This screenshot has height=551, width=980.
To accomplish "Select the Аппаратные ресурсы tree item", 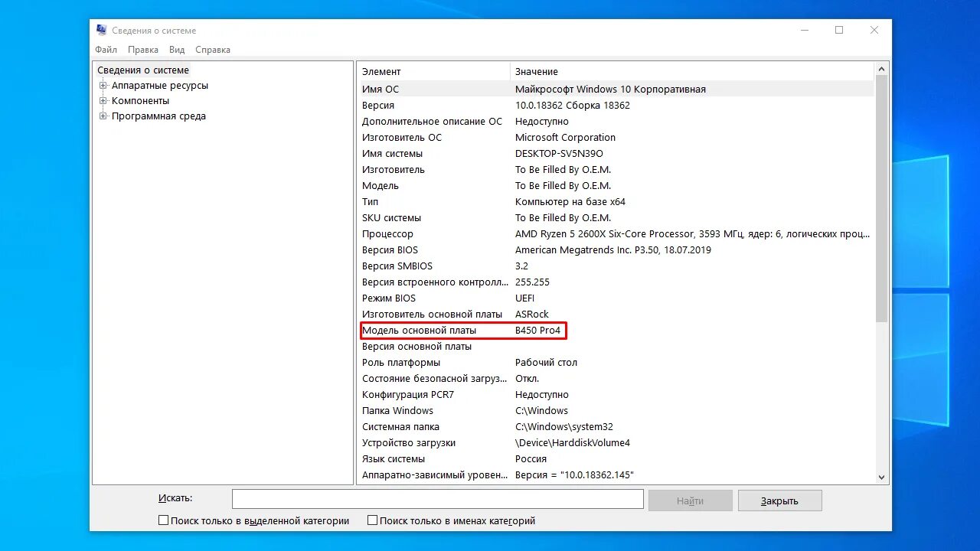I will pyautogui.click(x=160, y=86).
